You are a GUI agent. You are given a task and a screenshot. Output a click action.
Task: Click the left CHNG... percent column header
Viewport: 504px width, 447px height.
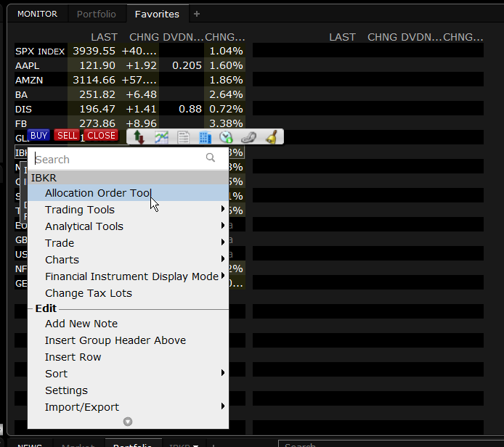(x=225, y=37)
